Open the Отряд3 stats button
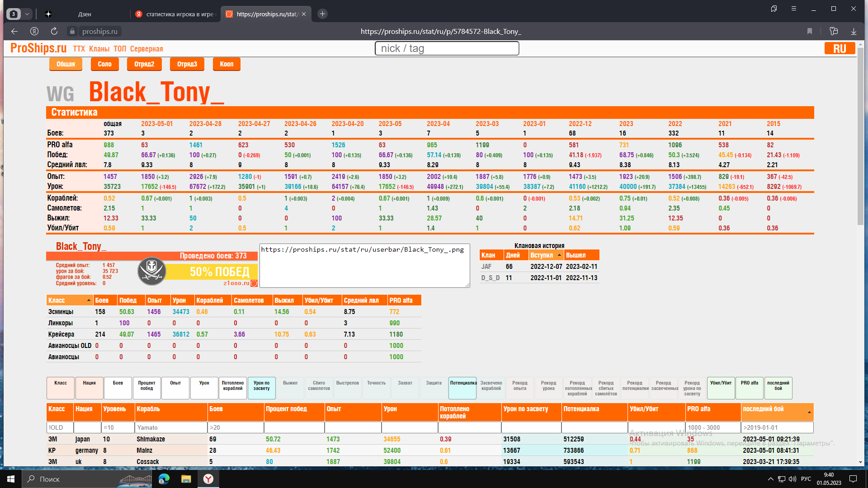This screenshot has height=488, width=868. coord(187,64)
